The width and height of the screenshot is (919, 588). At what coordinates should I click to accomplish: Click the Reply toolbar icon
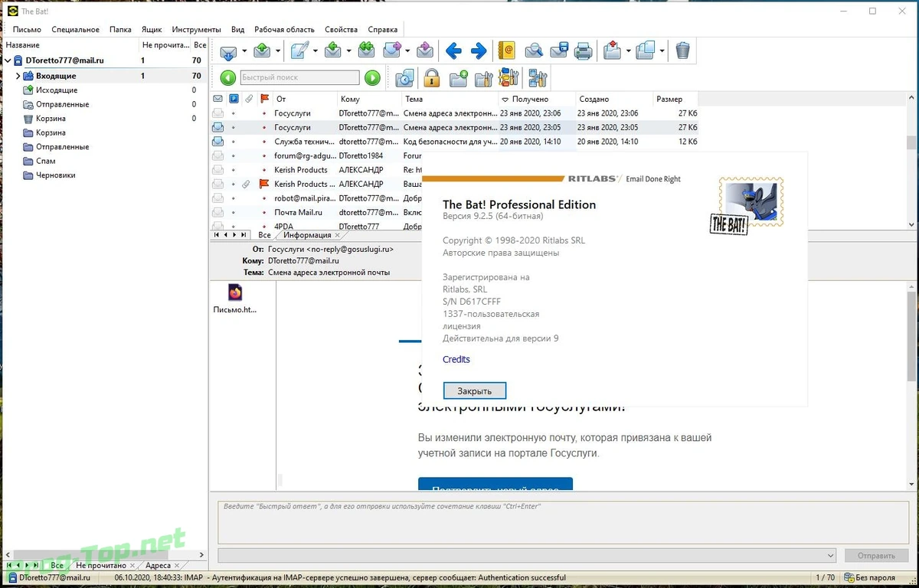[333, 51]
